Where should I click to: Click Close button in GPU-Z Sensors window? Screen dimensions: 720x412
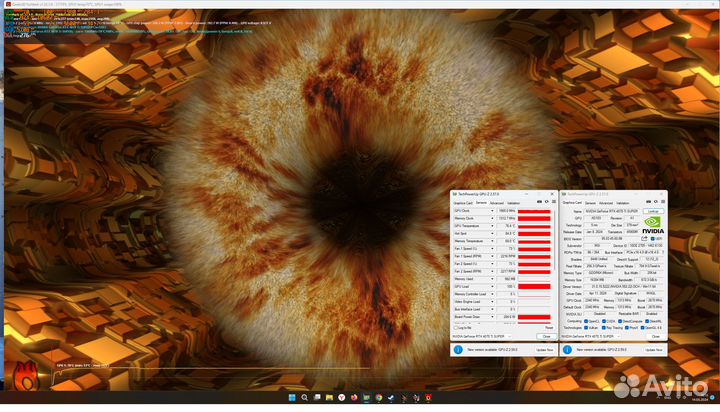546,336
